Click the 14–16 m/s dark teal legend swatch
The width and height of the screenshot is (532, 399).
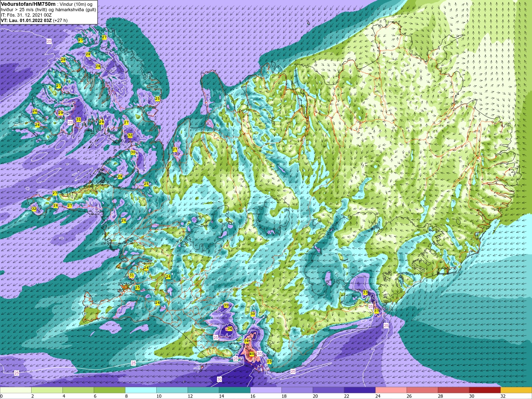pyautogui.click(x=235, y=390)
